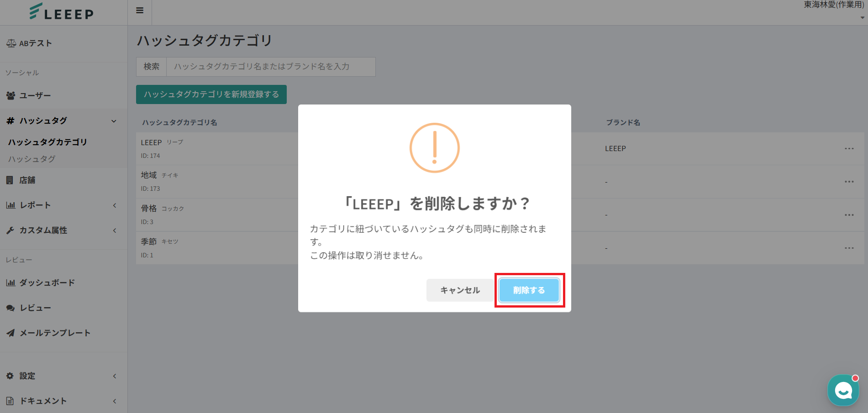Open the three-dot menu for 地域 row
Viewport: 868px width, 413px height.
[849, 182]
